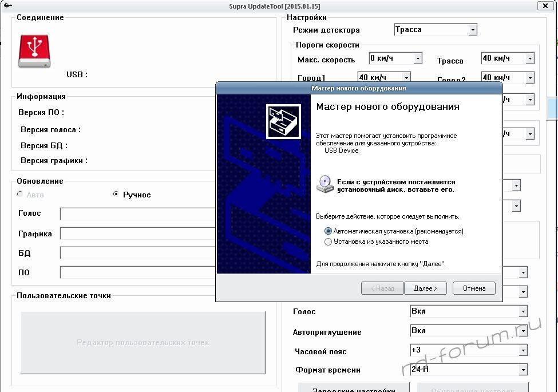Select the Ручное update mode

(117, 195)
